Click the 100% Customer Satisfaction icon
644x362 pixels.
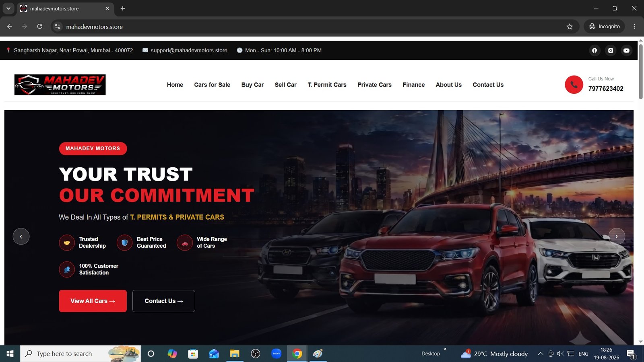[67, 269]
